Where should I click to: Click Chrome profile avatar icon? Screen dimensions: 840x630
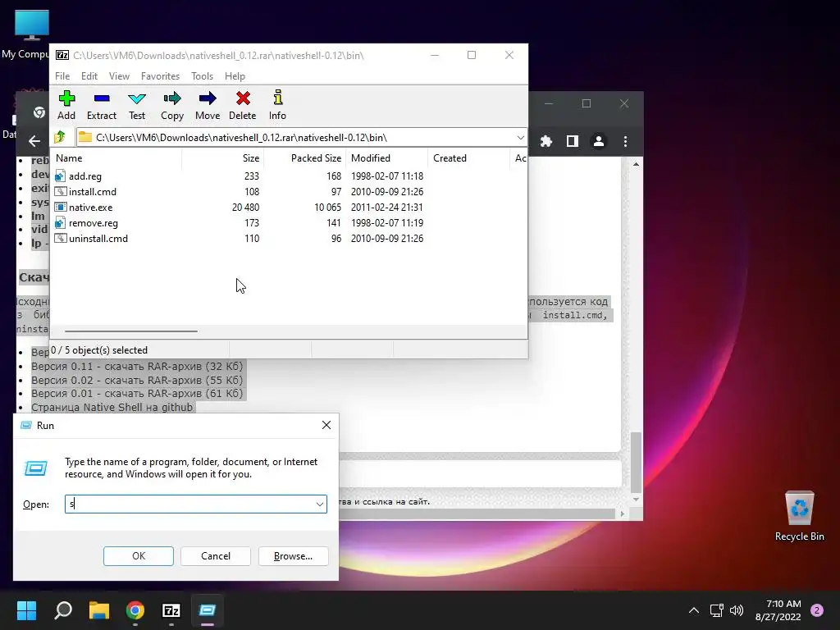pyautogui.click(x=598, y=141)
